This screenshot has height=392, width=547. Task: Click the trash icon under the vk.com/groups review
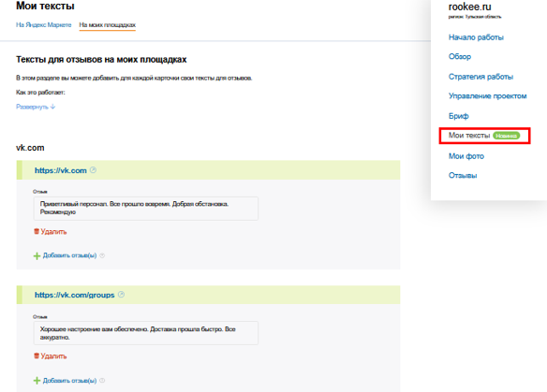pyautogui.click(x=37, y=356)
